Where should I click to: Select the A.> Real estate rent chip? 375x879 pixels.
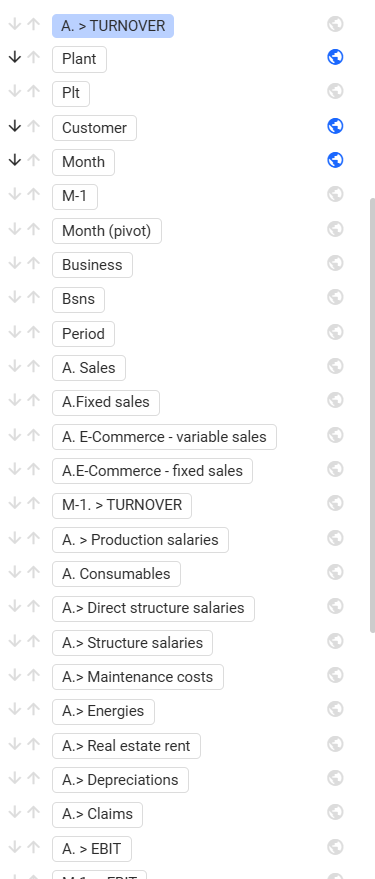click(126, 746)
